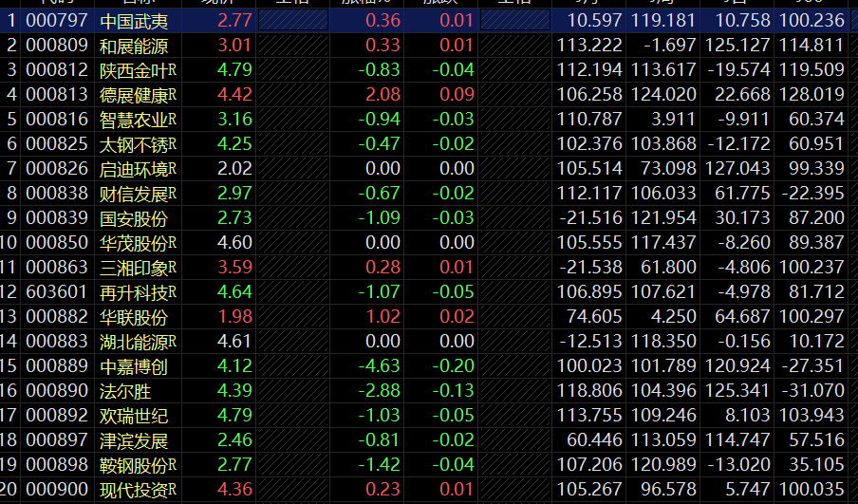The image size is (858, 504).
Task: Click value -27.351 in 中嘉博创 row
Action: point(813,366)
